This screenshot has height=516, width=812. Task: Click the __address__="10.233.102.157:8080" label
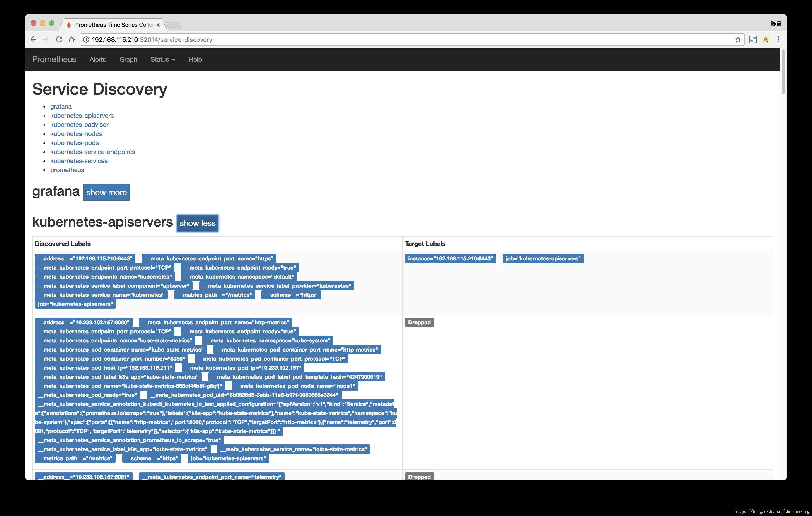[x=84, y=323]
